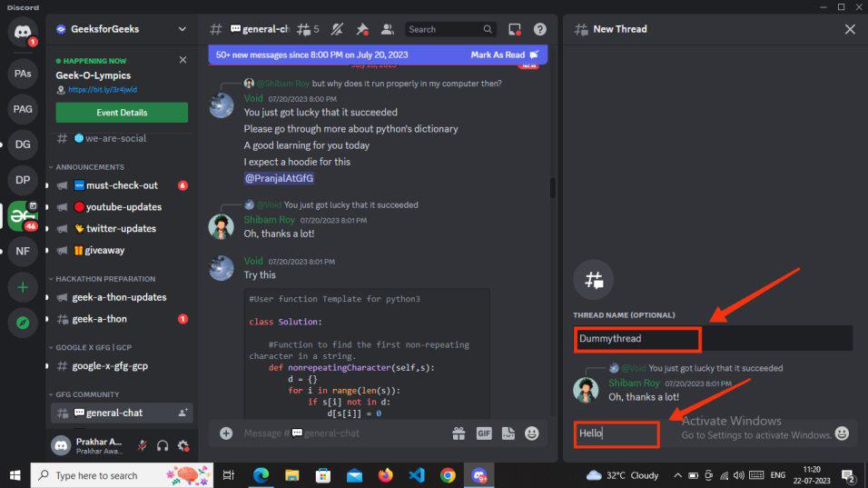The height and width of the screenshot is (488, 868).
Task: Open the twitter-updates channel
Action: pos(122,229)
